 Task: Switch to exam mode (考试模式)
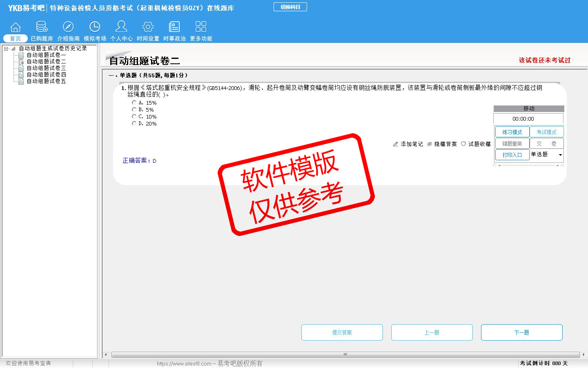(546, 132)
